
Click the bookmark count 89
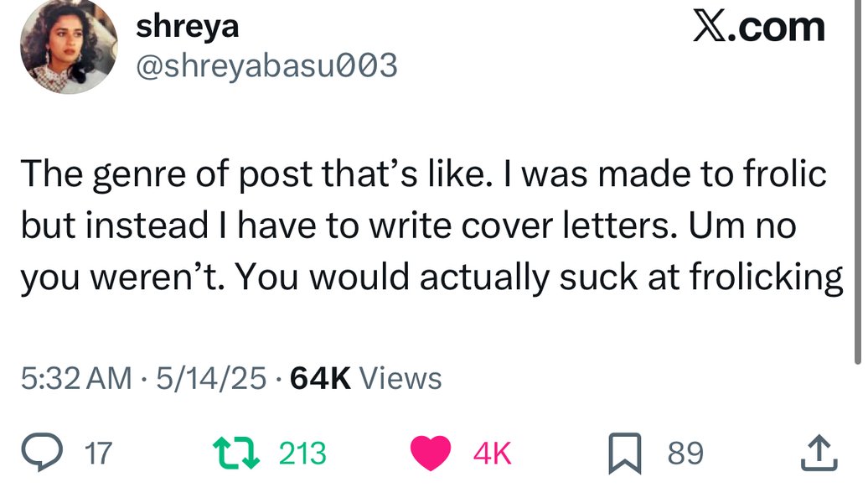[x=685, y=454]
